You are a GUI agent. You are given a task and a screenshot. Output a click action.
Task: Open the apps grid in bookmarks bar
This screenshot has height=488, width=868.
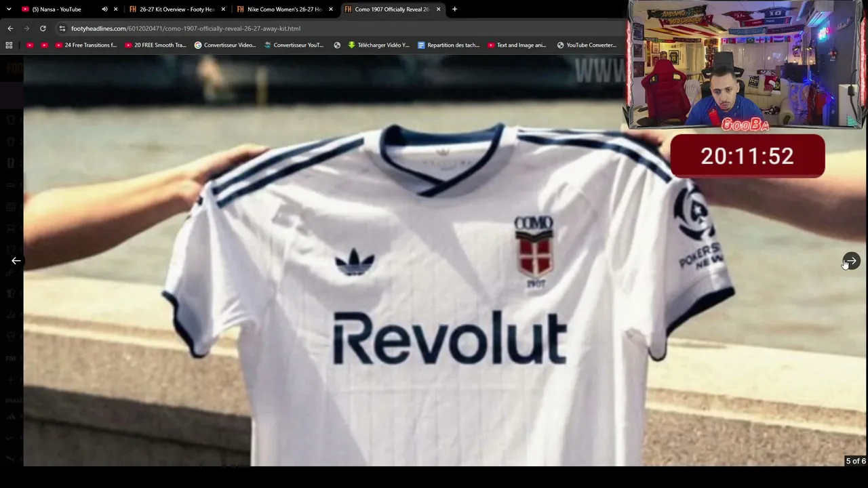(x=9, y=45)
